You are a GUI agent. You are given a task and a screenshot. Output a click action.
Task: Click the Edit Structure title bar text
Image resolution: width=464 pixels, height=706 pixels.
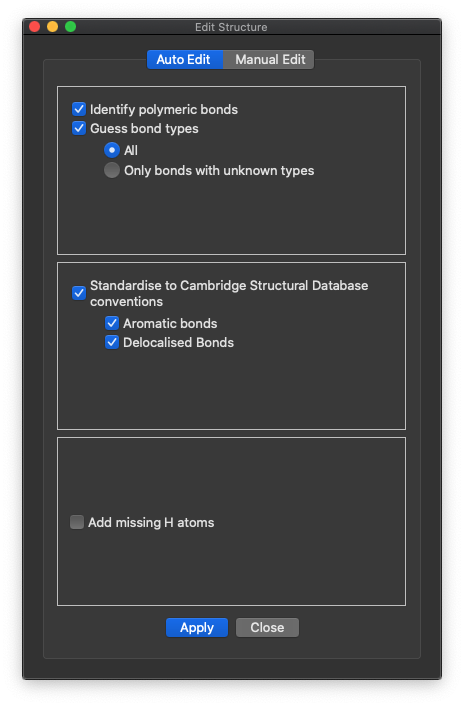click(x=231, y=27)
